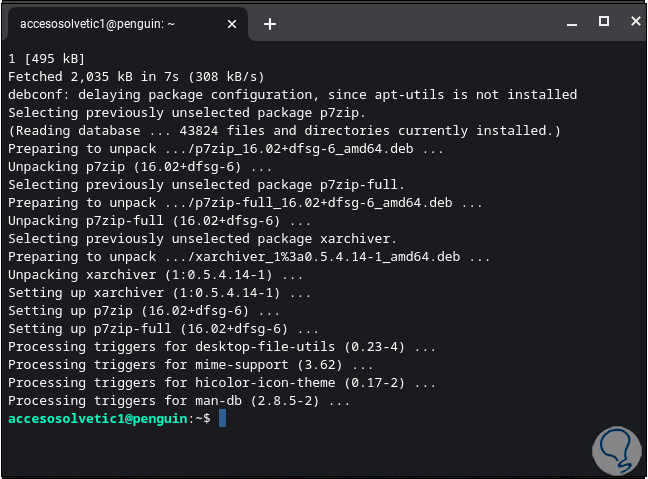
Task: Open a new terminal tab
Action: pos(270,23)
